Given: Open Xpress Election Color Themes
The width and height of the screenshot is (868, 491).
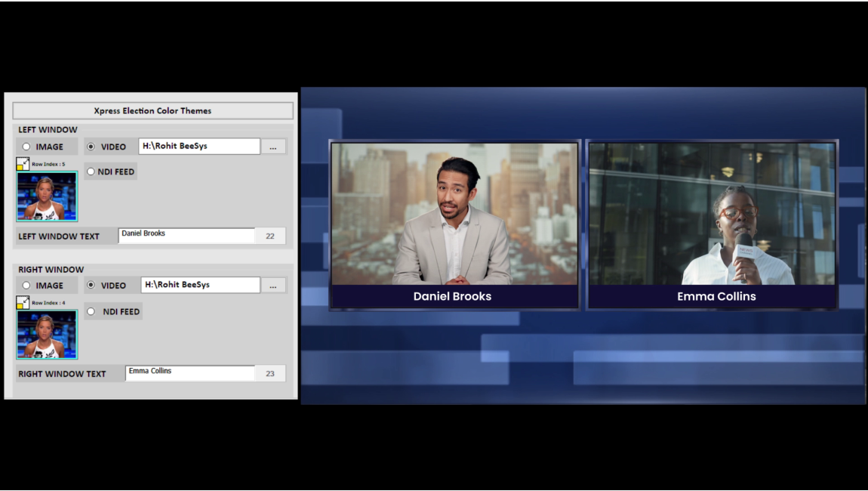Looking at the screenshot, I should (x=152, y=111).
